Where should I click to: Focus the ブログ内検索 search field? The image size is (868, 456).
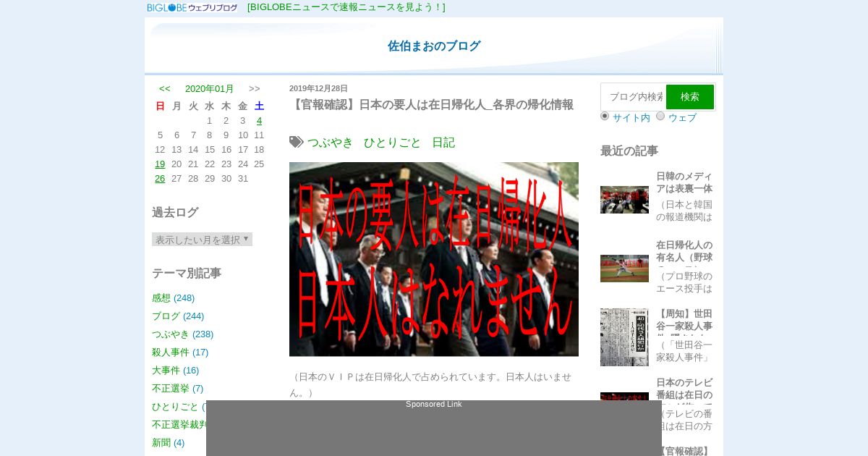click(634, 97)
